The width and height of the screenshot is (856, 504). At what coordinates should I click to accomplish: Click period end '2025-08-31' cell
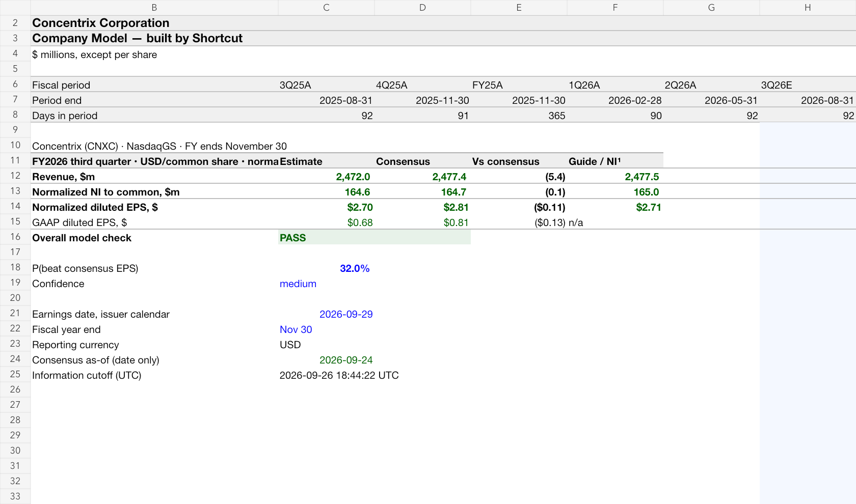pos(326,100)
